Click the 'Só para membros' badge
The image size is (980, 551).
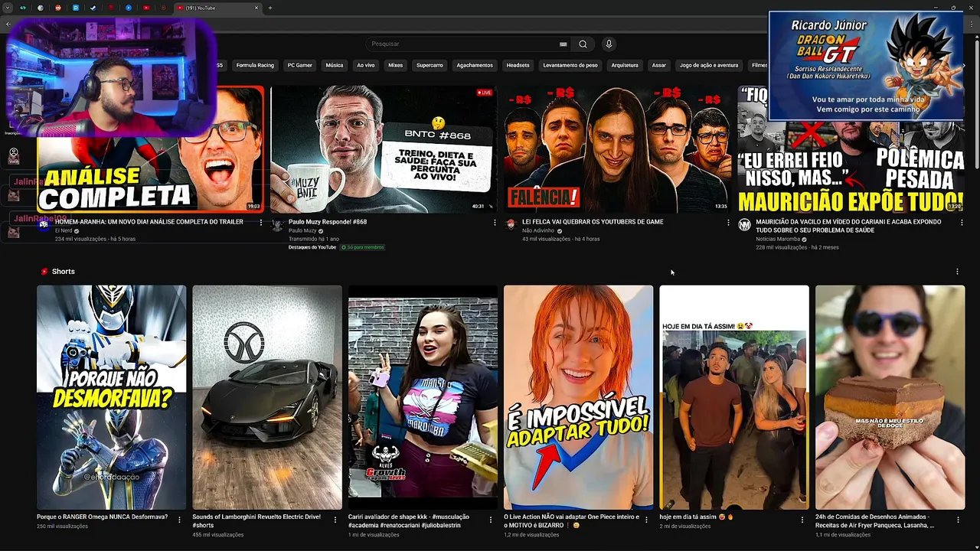362,247
